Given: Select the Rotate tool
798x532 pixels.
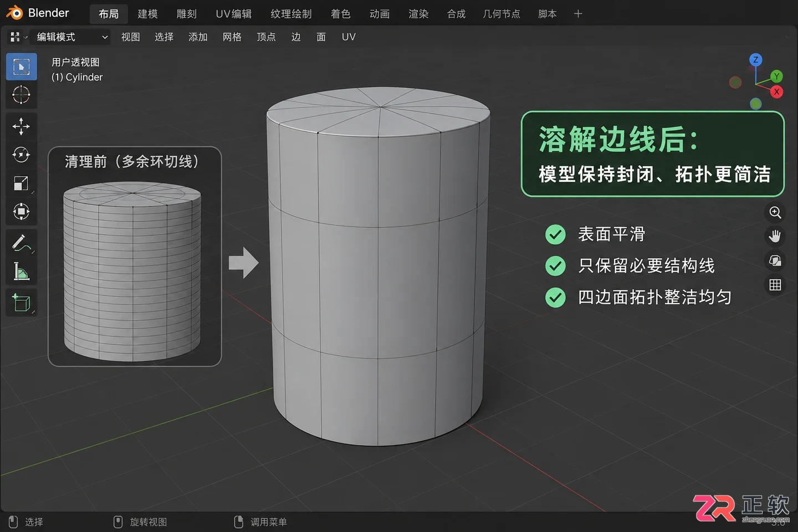Looking at the screenshot, I should pos(21,155).
